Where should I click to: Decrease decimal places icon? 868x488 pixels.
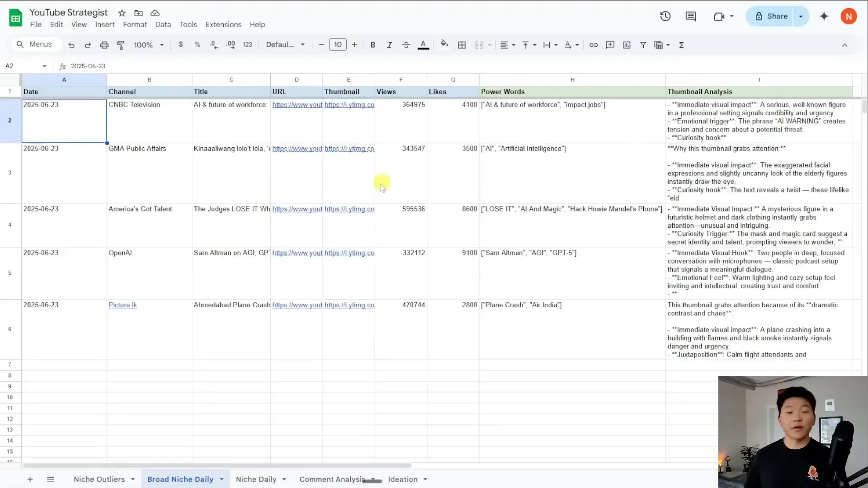click(214, 44)
